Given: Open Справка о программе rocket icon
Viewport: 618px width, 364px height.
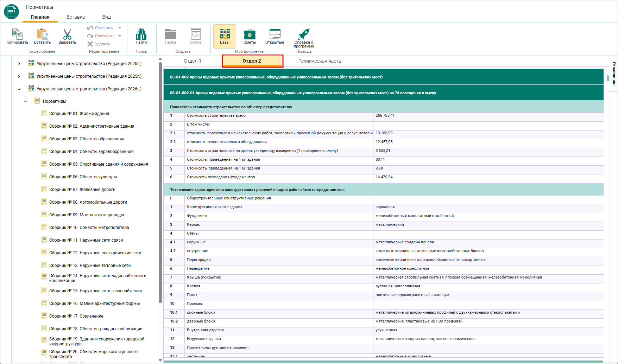Looking at the screenshot, I should point(304,34).
